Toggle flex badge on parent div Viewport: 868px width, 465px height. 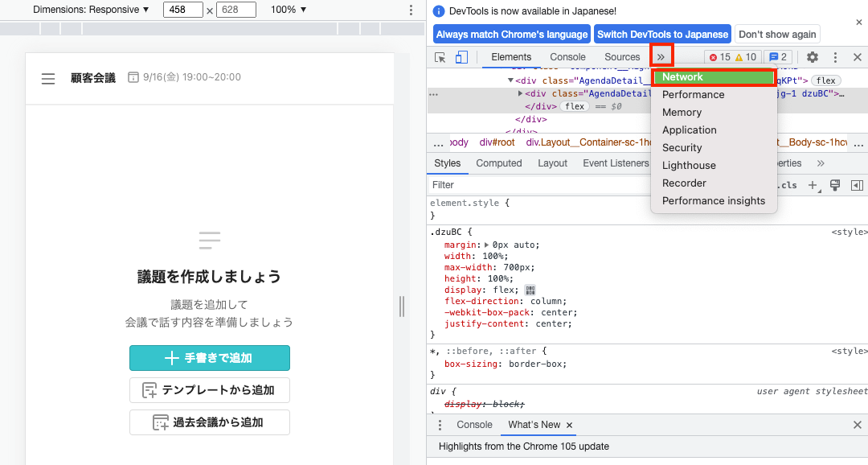[826, 81]
